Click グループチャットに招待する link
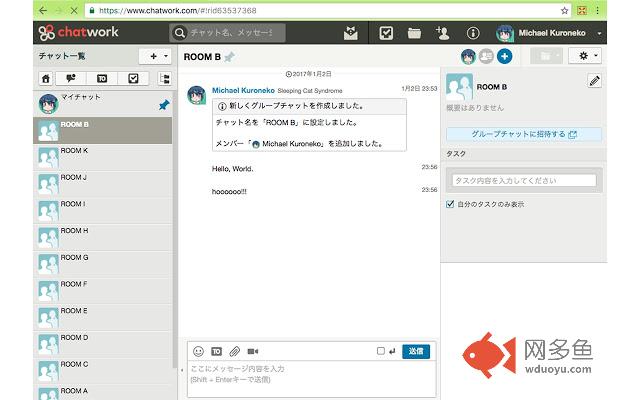This screenshot has height=400, width=640. pos(524,134)
